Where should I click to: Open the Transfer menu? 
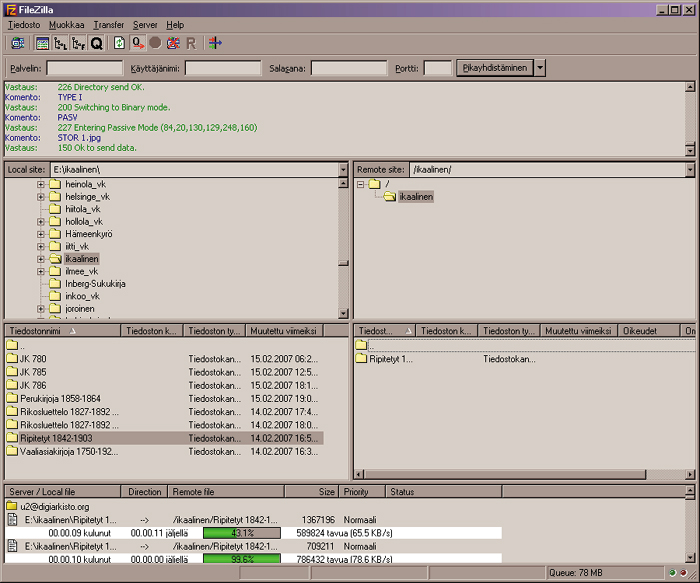point(108,25)
